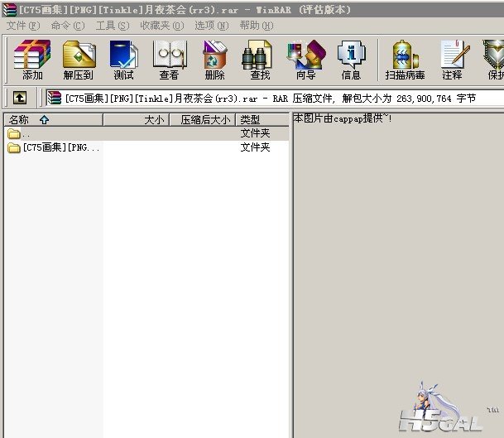Run the 测试 (Test) archive tool

(x=124, y=60)
